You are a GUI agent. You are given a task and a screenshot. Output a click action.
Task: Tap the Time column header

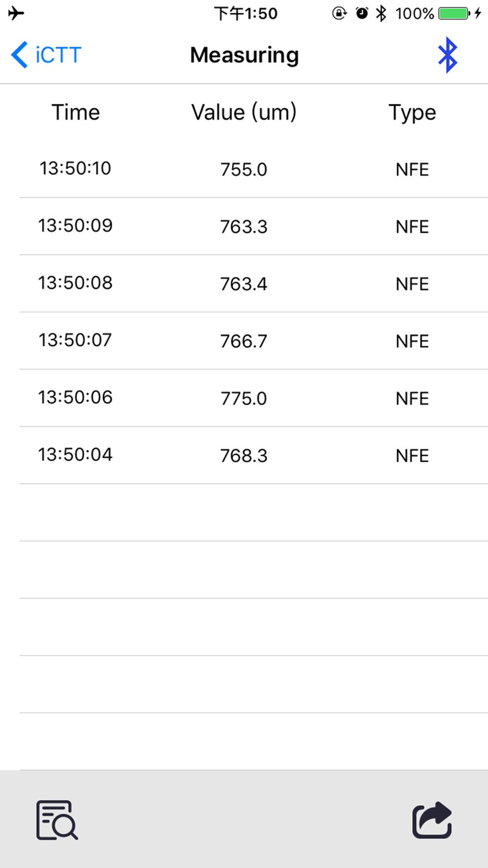[76, 112]
